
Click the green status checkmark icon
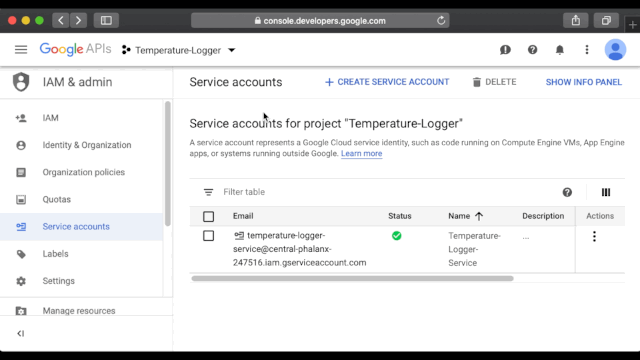click(396, 236)
